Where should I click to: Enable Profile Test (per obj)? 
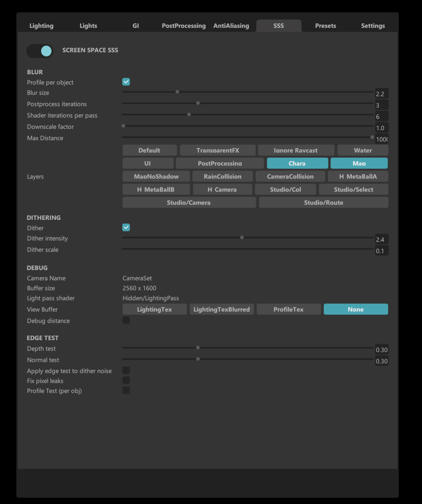126,390
